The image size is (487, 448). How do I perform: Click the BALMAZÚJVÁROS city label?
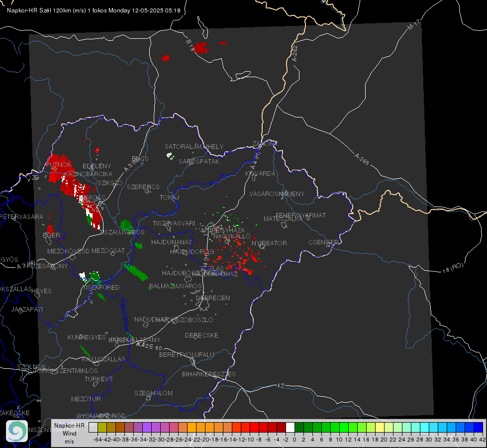(176, 286)
